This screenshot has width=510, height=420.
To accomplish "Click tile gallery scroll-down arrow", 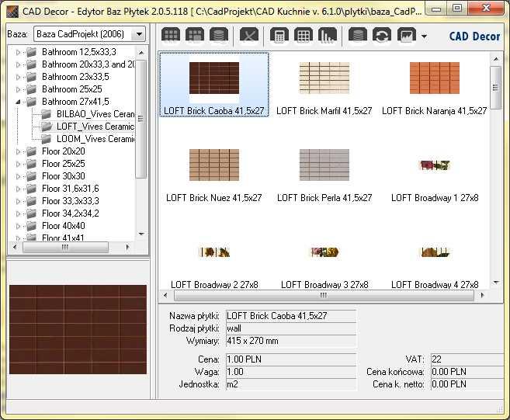I will [x=496, y=283].
